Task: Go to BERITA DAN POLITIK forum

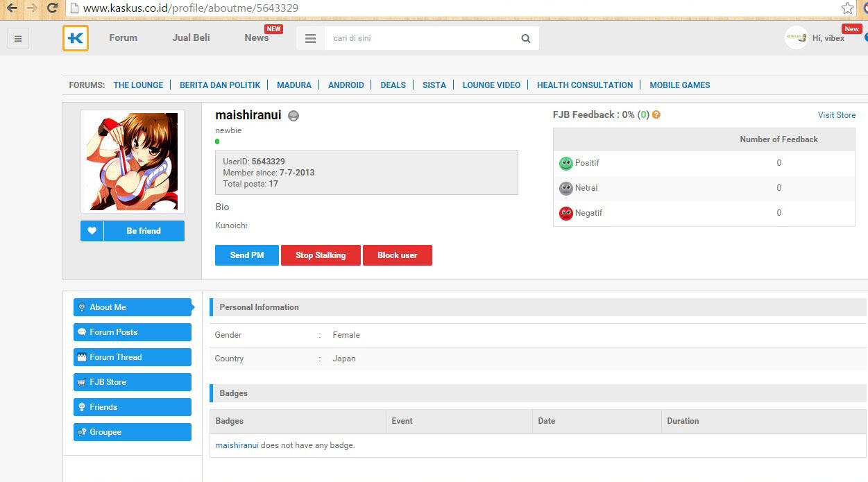Action: (220, 85)
